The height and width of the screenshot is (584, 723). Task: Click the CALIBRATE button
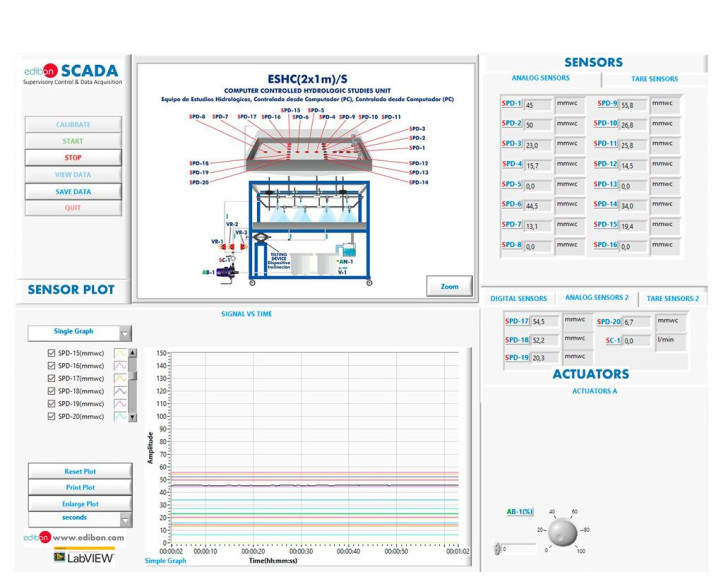[73, 124]
